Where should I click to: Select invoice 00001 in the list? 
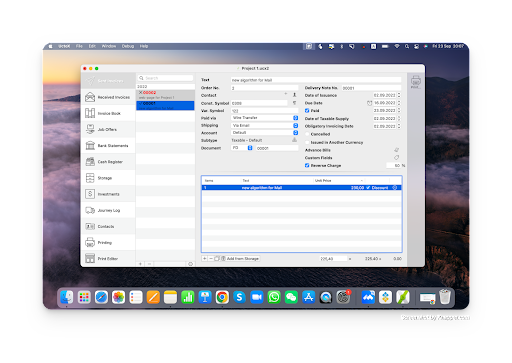[165, 105]
